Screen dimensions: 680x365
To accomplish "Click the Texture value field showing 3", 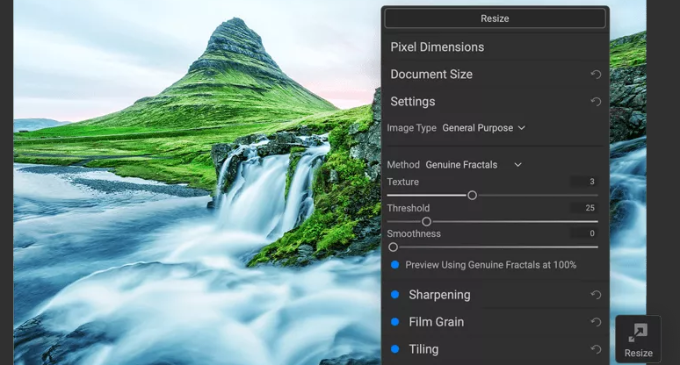I will (x=584, y=182).
